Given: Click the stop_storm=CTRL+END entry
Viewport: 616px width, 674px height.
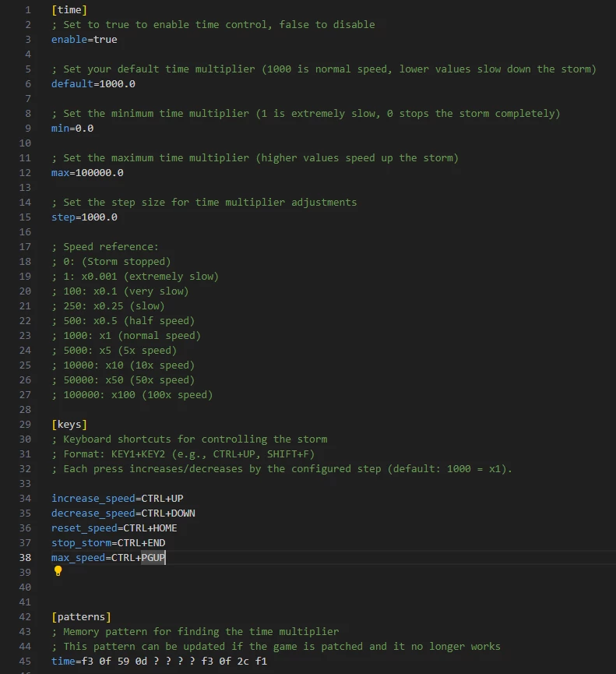Looking at the screenshot, I should [x=108, y=542].
